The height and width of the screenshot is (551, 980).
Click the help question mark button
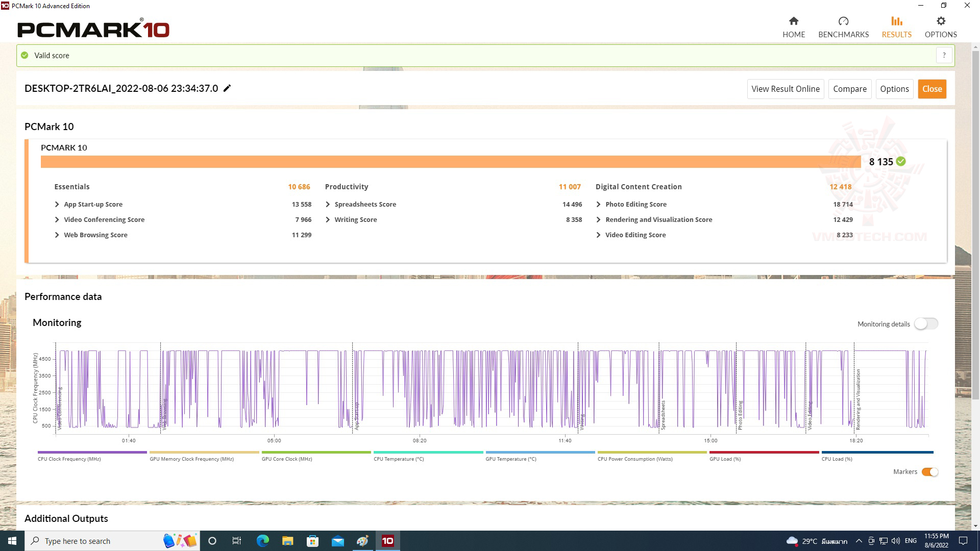click(x=944, y=55)
